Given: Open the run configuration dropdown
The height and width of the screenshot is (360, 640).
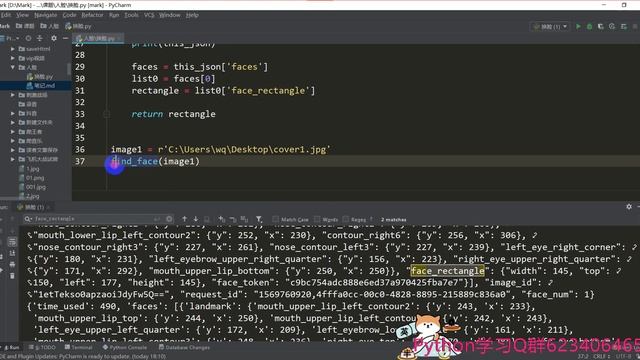Looking at the screenshot, I should coord(550,27).
